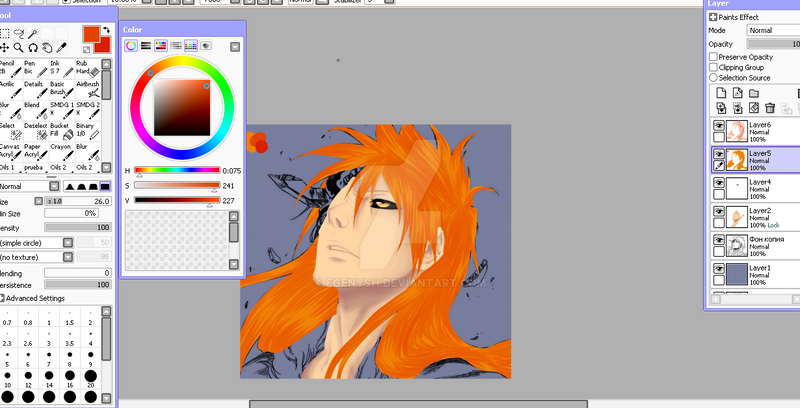The height and width of the screenshot is (408, 800).
Task: Select the magic wand tool
Action: click(33, 34)
